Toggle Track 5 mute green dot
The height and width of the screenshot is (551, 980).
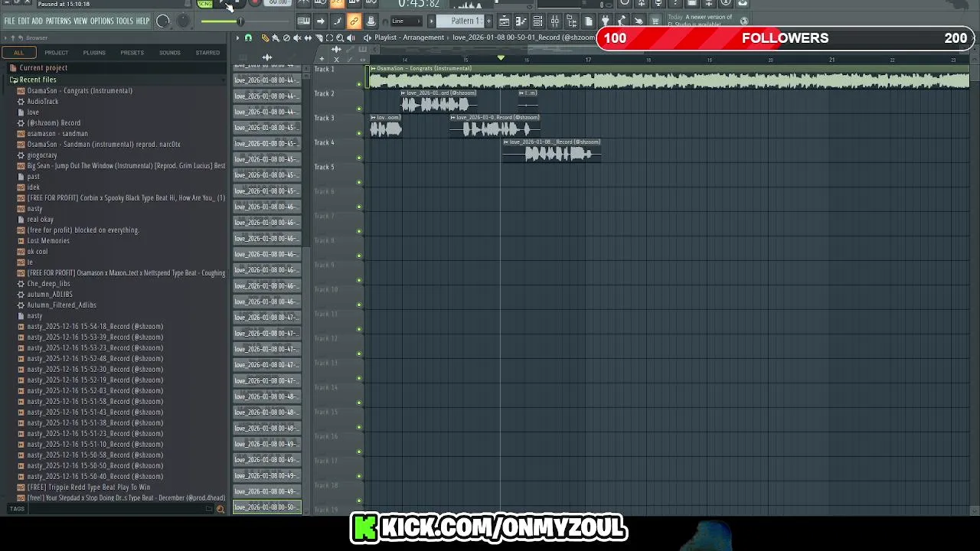click(x=359, y=182)
